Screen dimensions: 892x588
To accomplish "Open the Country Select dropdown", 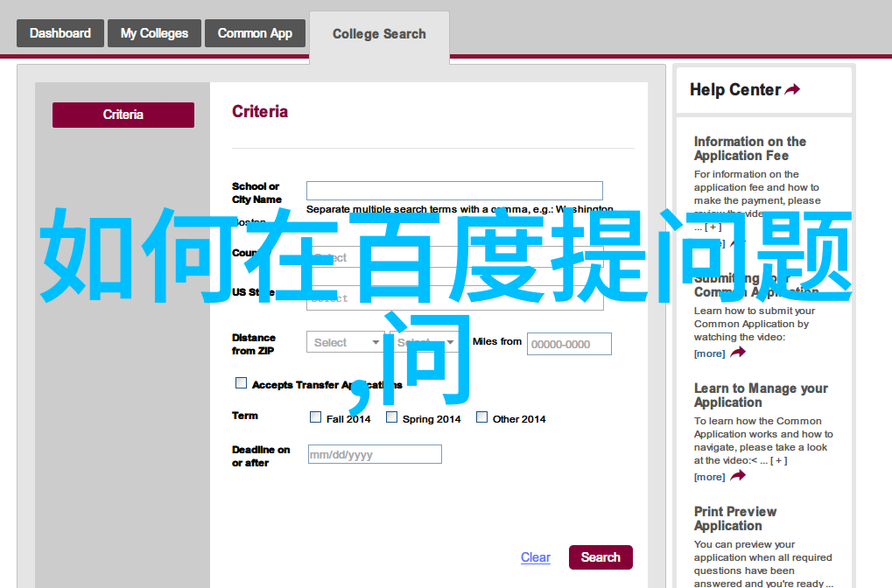I will [454, 257].
